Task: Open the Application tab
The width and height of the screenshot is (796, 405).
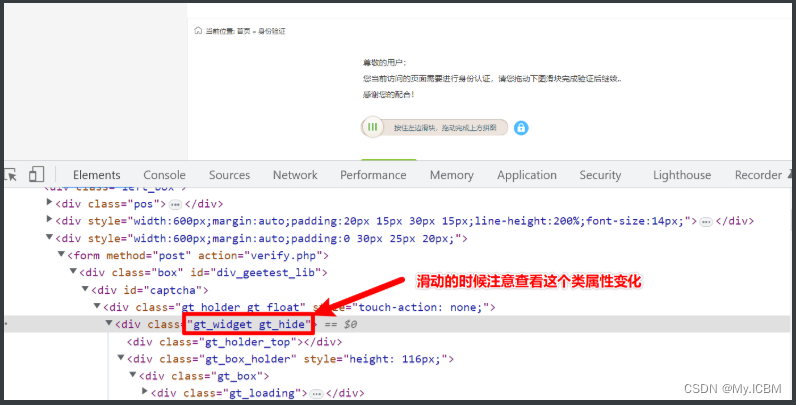Action: tap(527, 175)
